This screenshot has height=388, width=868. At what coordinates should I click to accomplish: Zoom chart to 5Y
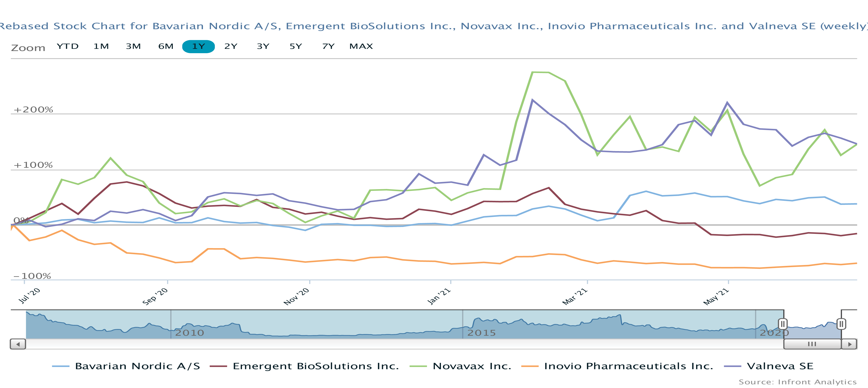tap(296, 46)
